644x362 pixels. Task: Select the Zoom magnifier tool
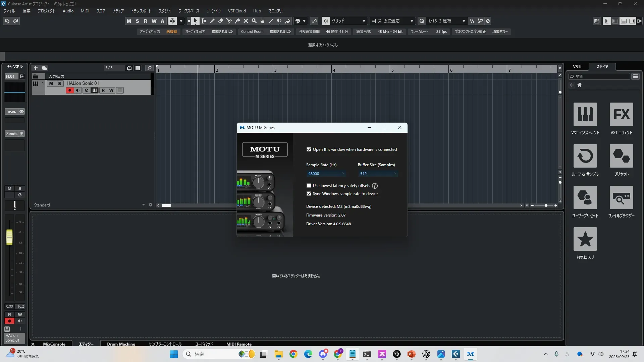point(254,21)
